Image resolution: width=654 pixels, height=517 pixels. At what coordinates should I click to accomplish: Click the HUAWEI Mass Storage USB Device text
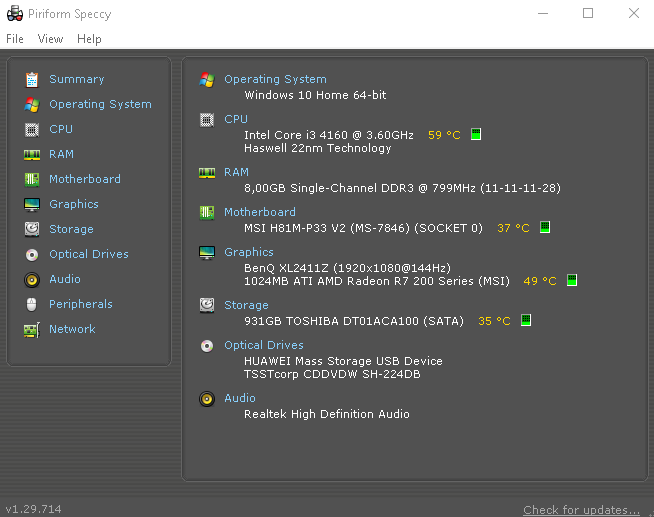[343, 361]
